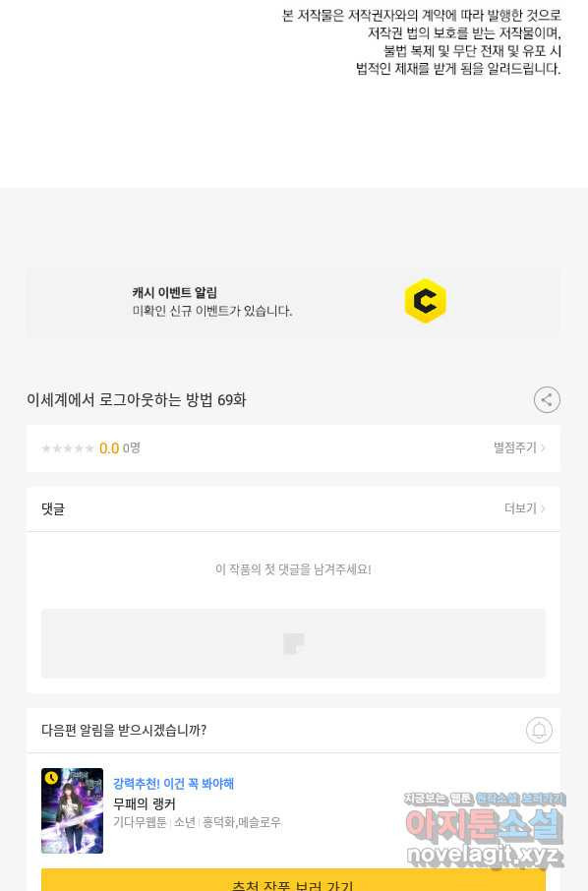Click the share icon beside the episode title
588x891 pixels.
[547, 400]
